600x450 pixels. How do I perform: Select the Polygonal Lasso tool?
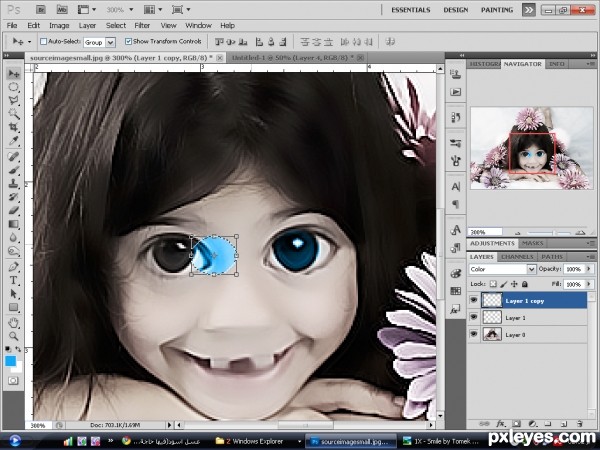[13, 100]
